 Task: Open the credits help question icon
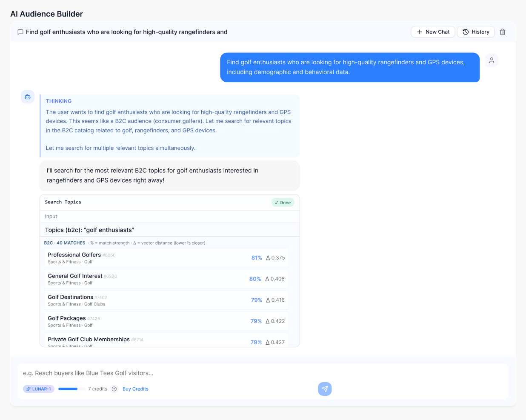[114, 389]
